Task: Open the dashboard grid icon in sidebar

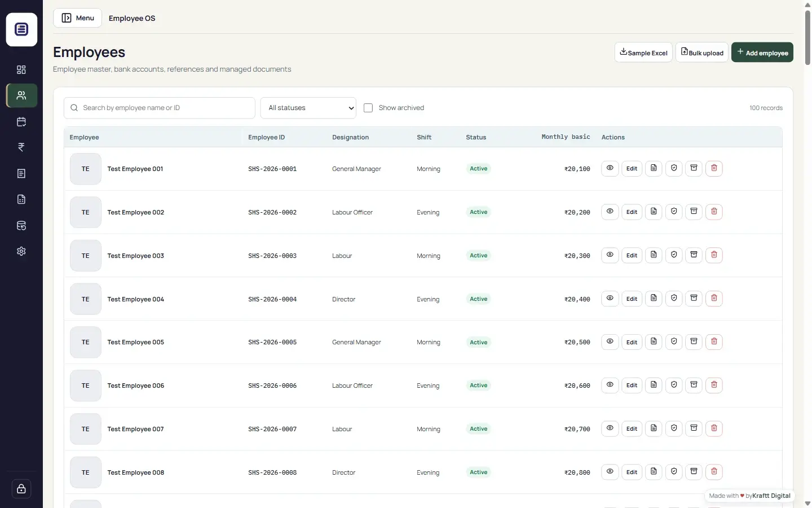Action: pos(21,69)
